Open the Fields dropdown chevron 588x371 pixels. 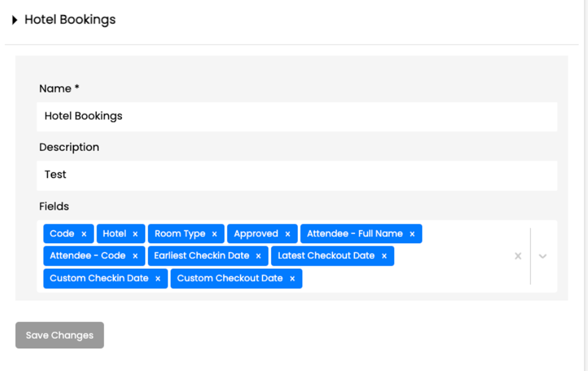tap(543, 256)
